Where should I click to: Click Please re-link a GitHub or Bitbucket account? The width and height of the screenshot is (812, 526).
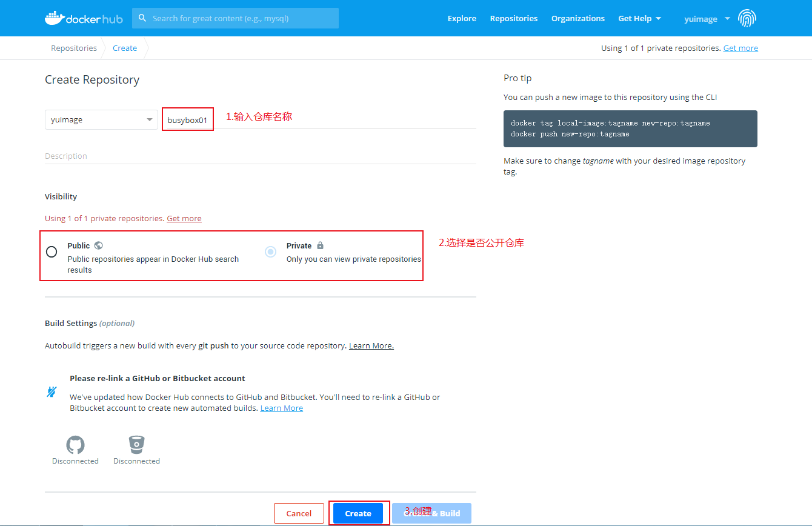click(x=158, y=378)
